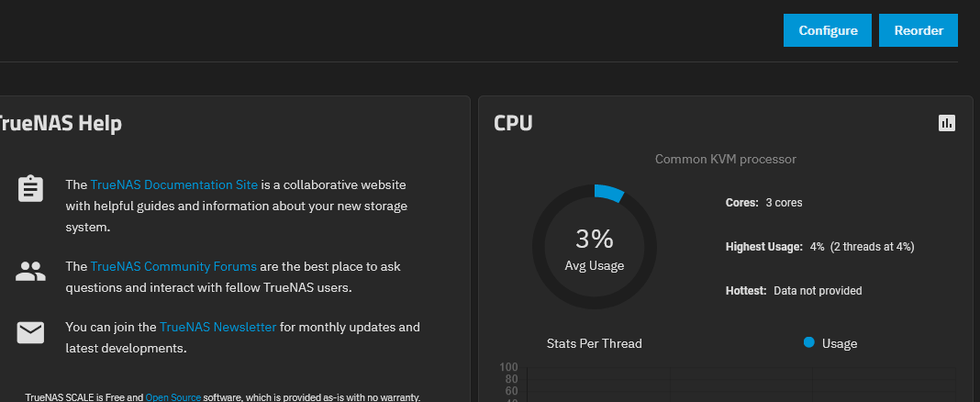Screen dimensions: 980x402
Task: Click the Reorder button
Action: point(919,30)
